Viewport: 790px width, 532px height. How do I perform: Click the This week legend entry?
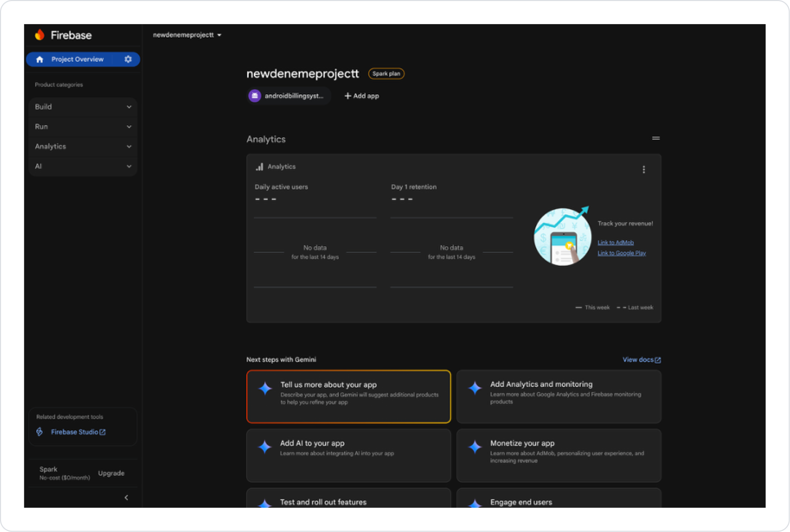592,307
